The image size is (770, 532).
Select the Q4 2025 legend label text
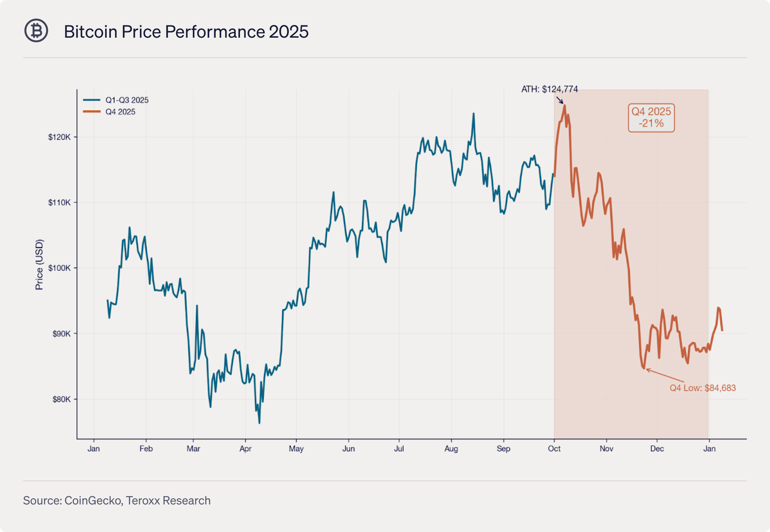[x=120, y=112]
